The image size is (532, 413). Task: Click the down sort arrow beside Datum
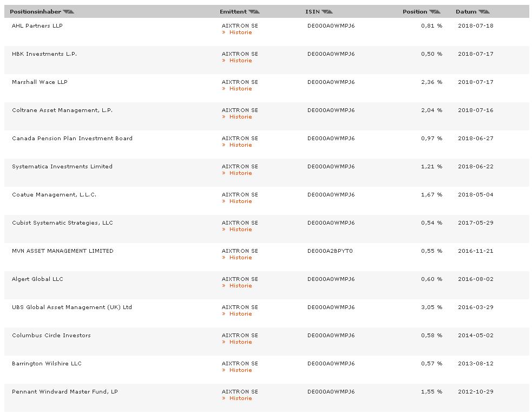click(x=482, y=11)
